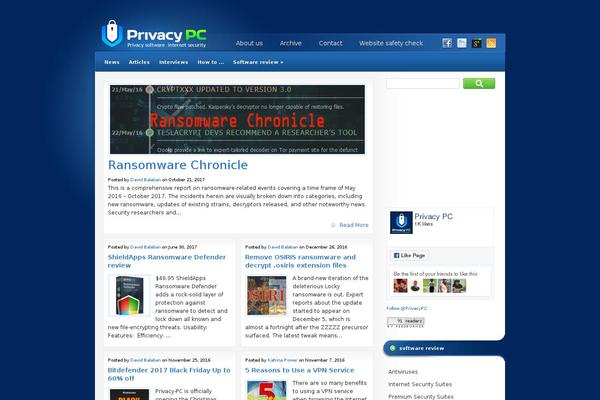
Task: Click the green search magnifier button
Action: point(479,83)
